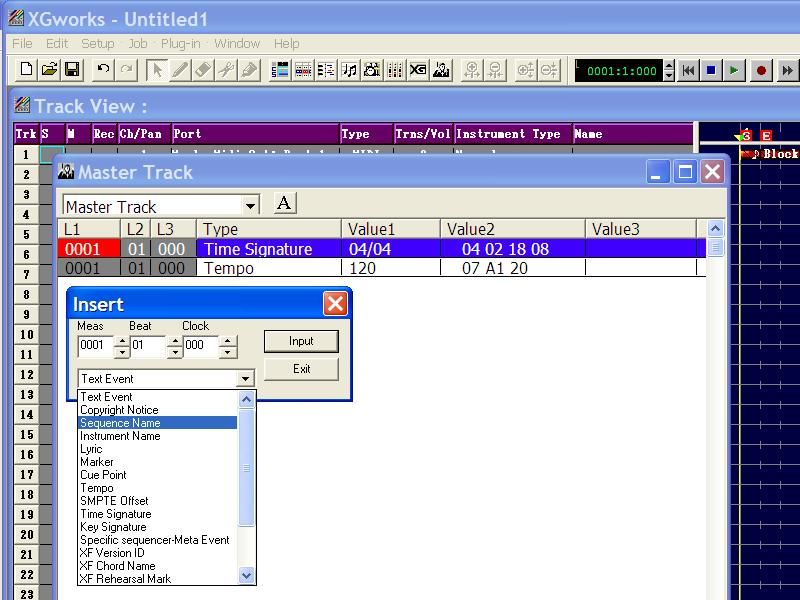Open the File menu
The image size is (800, 600).
point(22,44)
